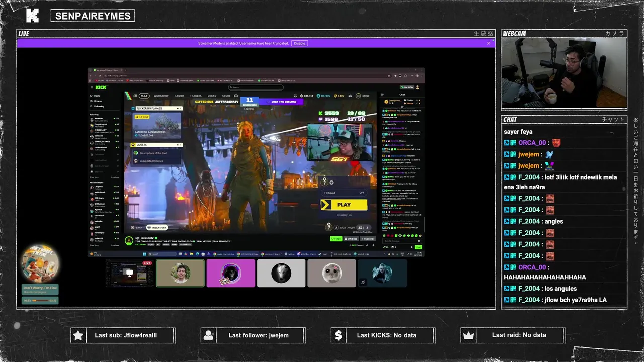Image resolution: width=644 pixels, height=362 pixels.
Task: Follow sgt_jackson12 with the green Follow button
Action: tap(336, 239)
